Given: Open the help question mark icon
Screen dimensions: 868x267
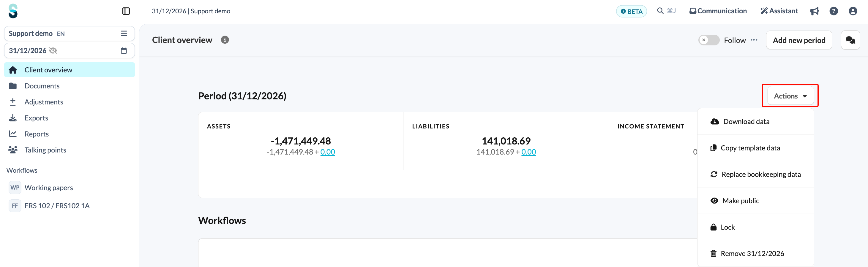Looking at the screenshot, I should point(834,11).
